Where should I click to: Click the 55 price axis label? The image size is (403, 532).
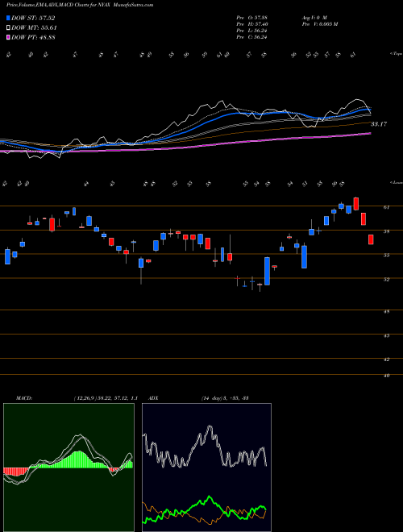386,256
